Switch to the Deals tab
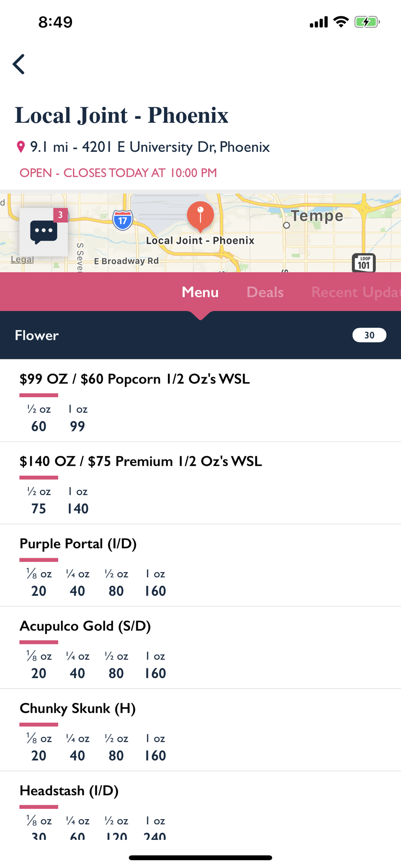 tap(265, 292)
